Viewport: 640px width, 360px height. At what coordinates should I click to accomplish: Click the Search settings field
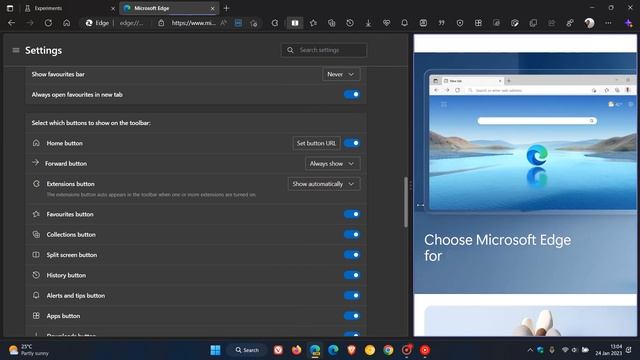coord(324,50)
